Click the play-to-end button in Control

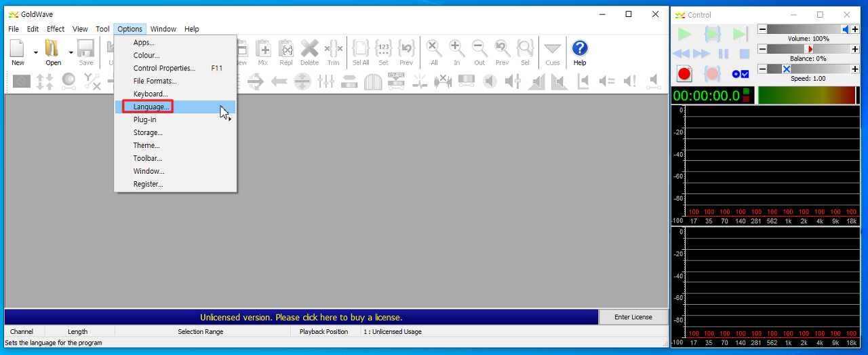(740, 34)
